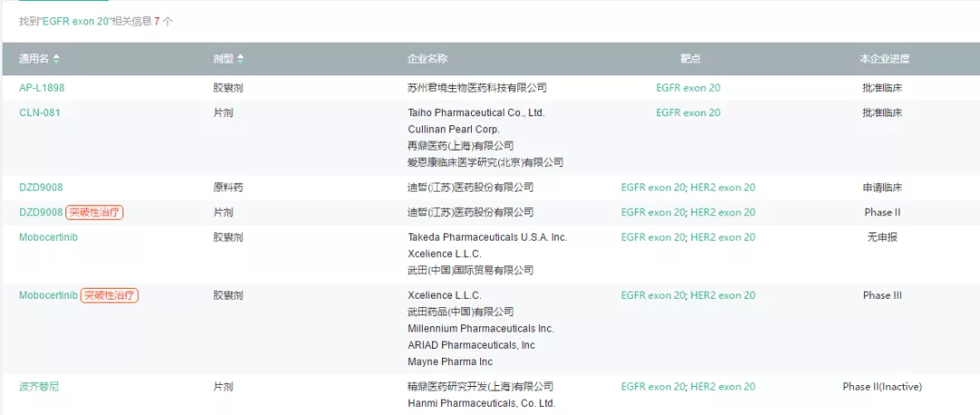Viewport: 980px width, 415px height.
Task: Click the search result count 7
Action: point(157,21)
